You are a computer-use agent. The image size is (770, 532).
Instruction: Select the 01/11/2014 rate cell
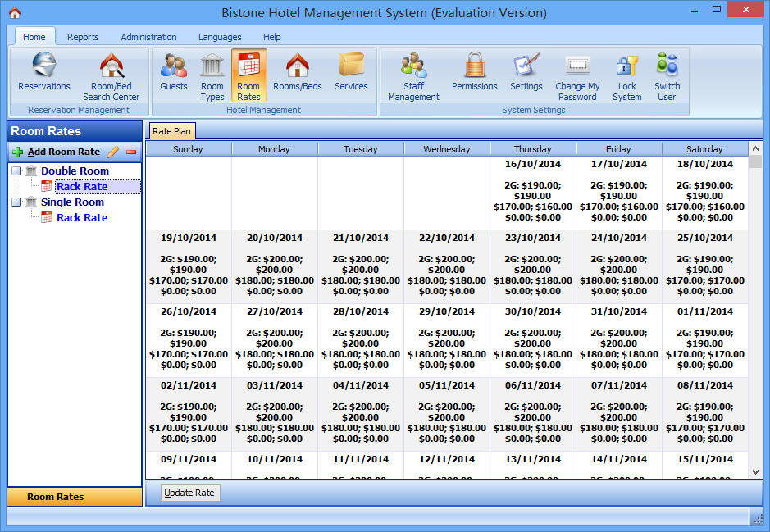point(704,340)
